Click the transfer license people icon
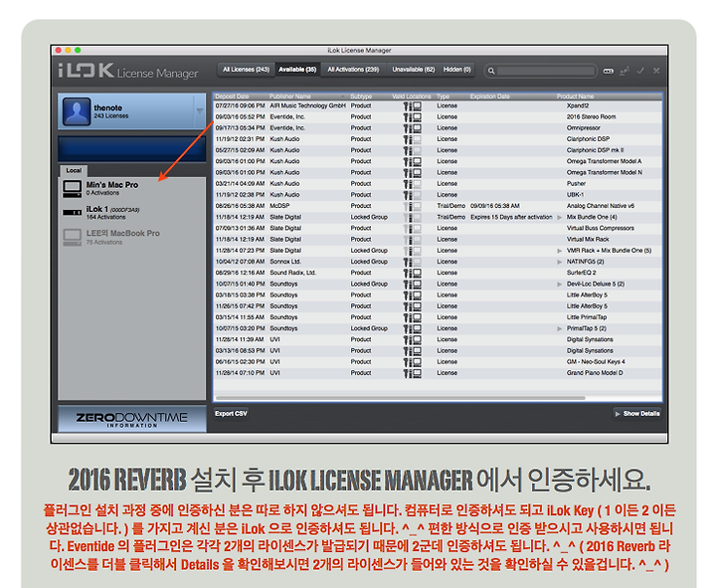 625,71
